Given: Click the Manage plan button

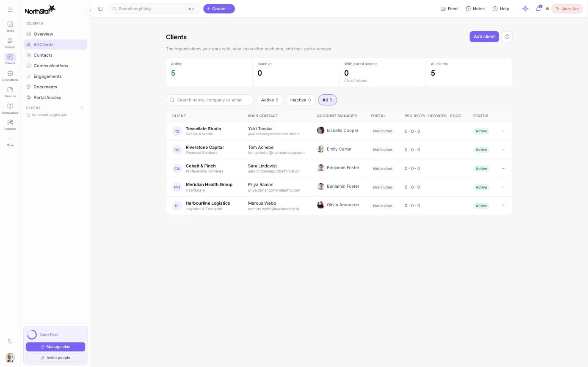Looking at the screenshot, I should click(55, 347).
